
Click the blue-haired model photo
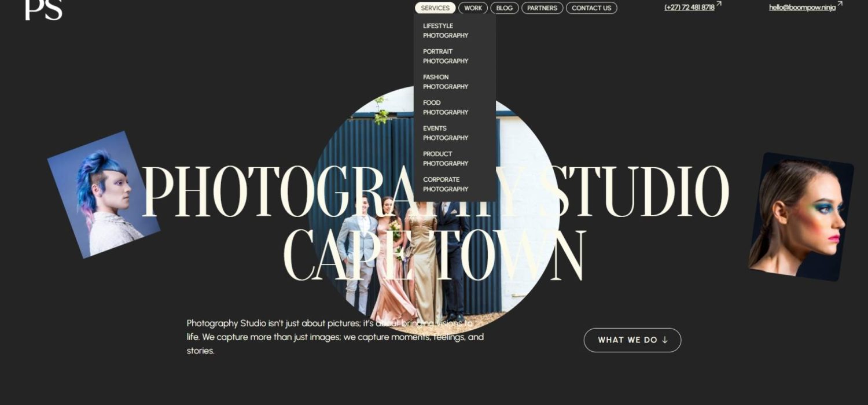click(103, 194)
